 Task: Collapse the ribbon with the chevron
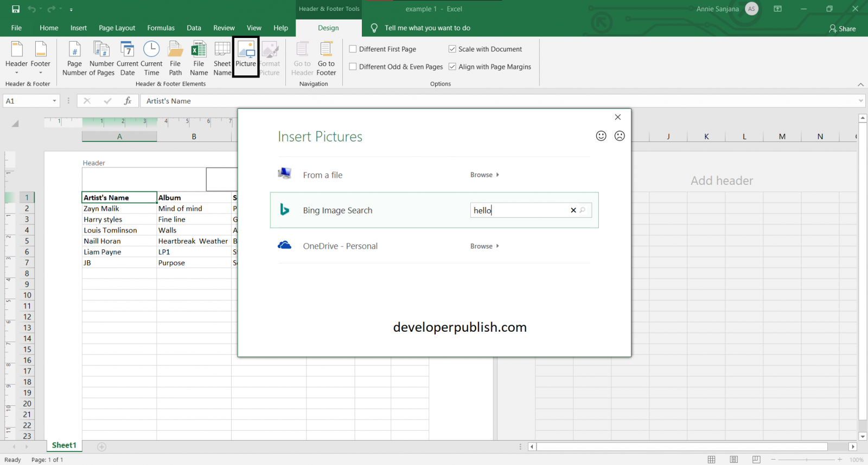pyautogui.click(x=860, y=85)
